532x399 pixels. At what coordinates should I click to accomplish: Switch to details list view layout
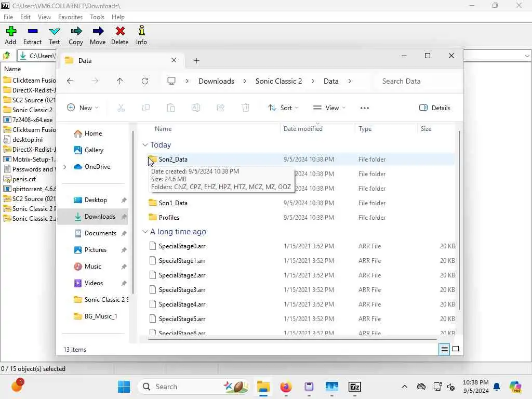click(444, 349)
